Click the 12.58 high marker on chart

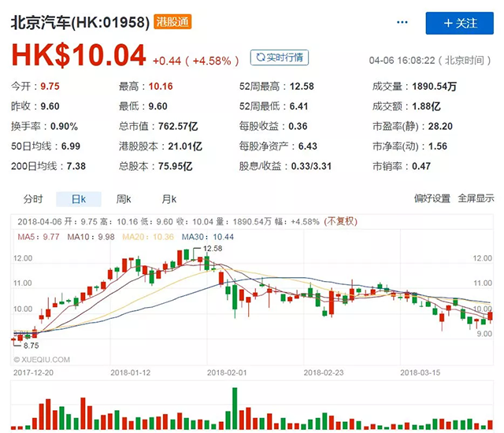(x=213, y=248)
